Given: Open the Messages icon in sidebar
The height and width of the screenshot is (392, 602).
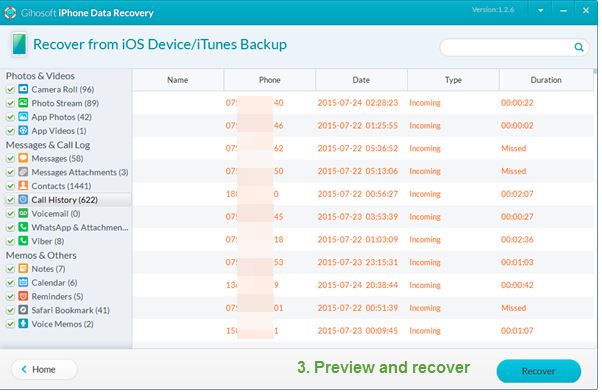Looking at the screenshot, I should click(x=23, y=158).
